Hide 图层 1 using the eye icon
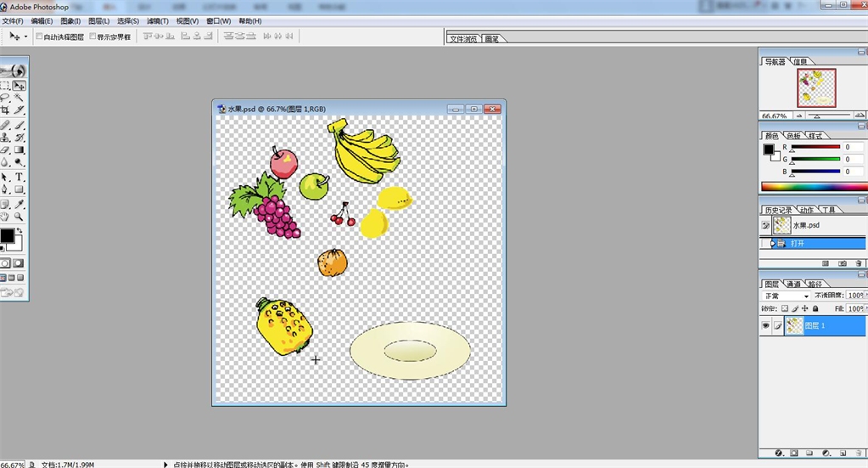This screenshot has height=468, width=868. click(765, 325)
